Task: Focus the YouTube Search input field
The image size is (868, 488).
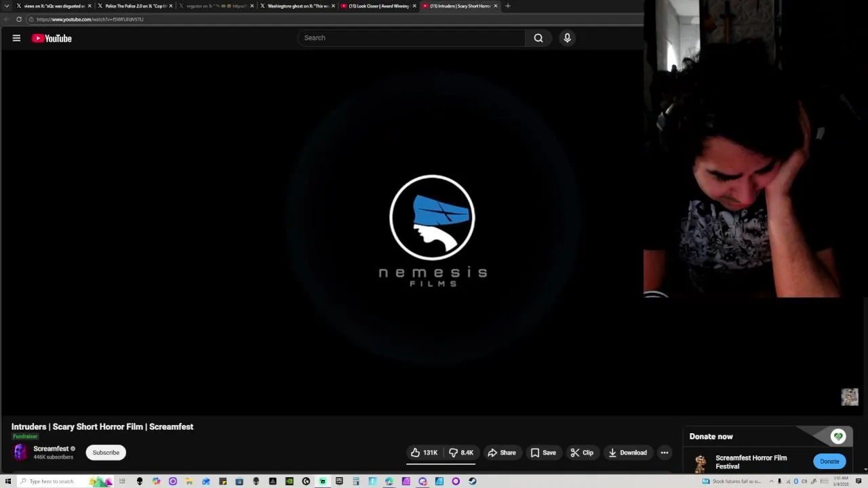Action: tap(412, 38)
